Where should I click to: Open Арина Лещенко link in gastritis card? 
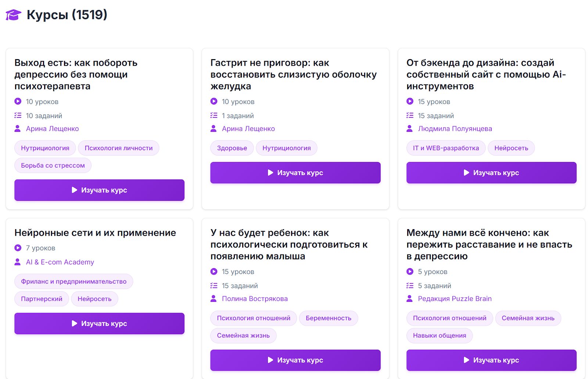point(248,129)
